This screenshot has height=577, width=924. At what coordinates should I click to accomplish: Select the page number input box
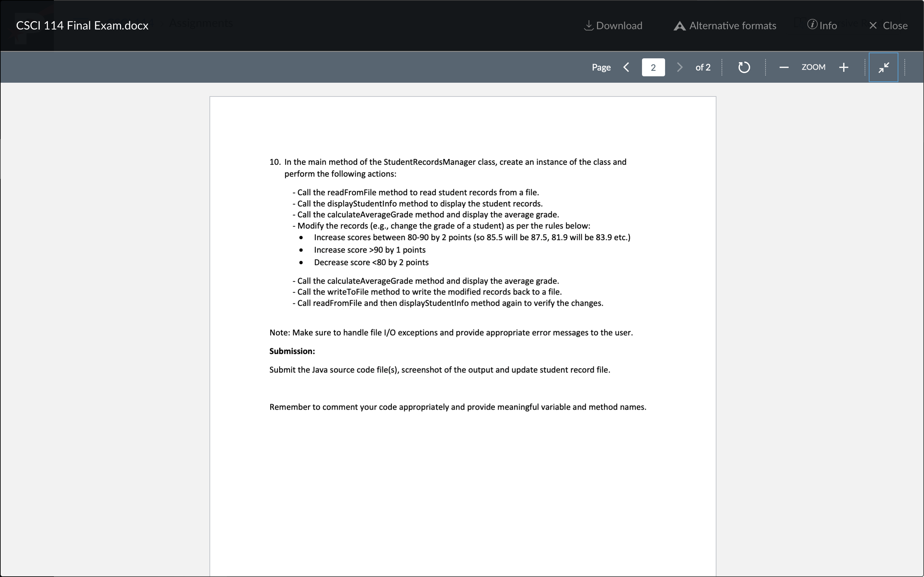pyautogui.click(x=653, y=67)
